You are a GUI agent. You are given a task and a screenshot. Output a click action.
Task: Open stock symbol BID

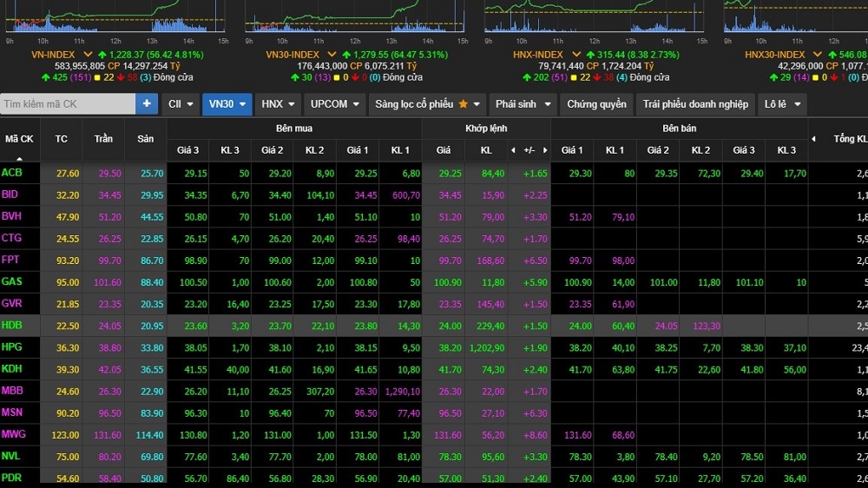[10, 195]
